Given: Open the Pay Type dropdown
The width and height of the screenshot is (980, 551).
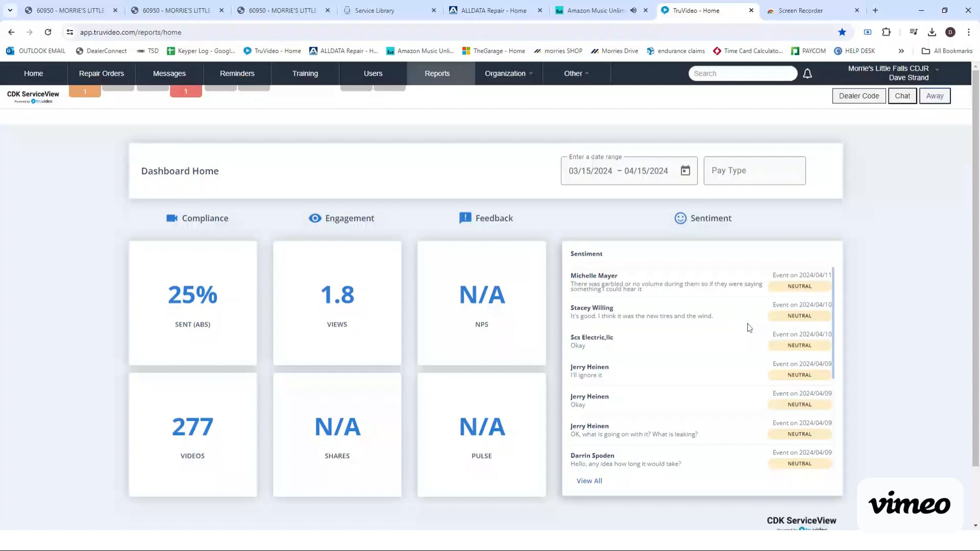Looking at the screenshot, I should [754, 171].
